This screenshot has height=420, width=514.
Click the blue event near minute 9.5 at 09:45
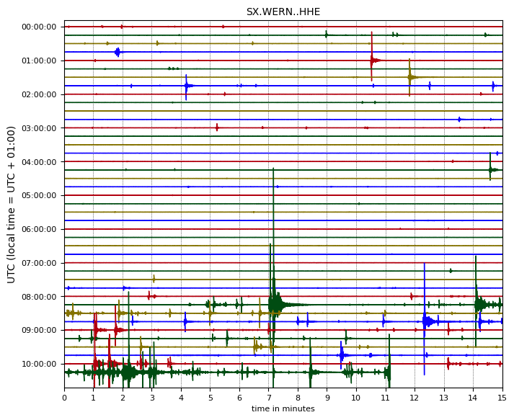[342, 355]
